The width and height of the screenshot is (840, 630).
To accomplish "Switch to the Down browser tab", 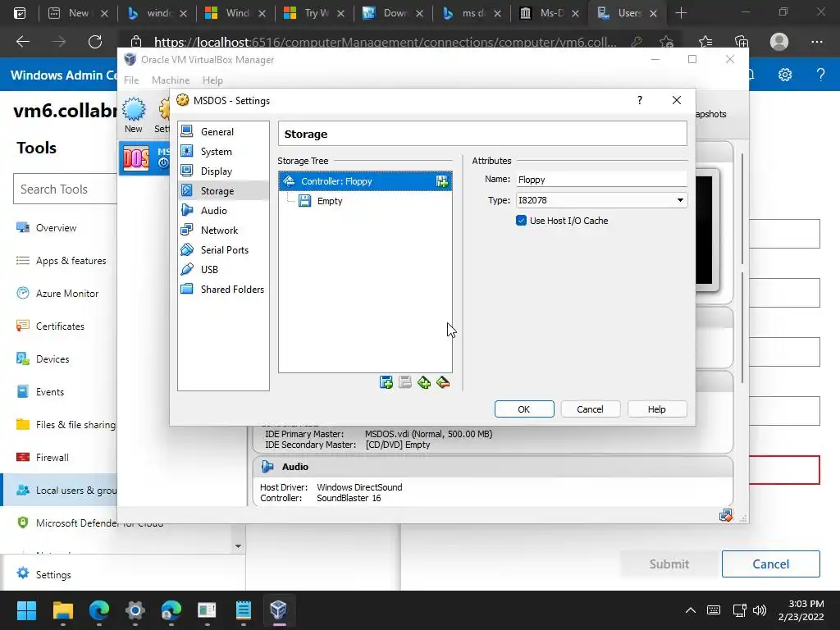I will pyautogui.click(x=392, y=13).
